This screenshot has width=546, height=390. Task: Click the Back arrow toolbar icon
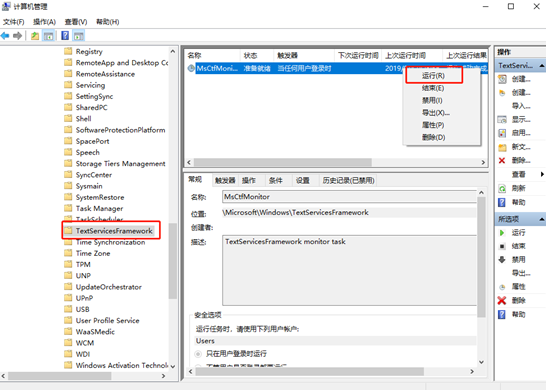pos(5,36)
